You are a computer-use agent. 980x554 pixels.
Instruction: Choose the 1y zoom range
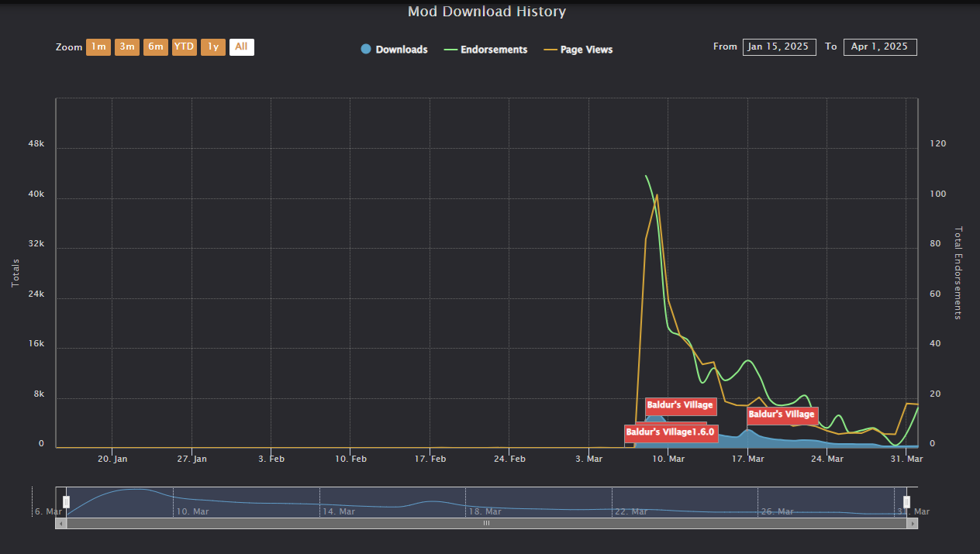point(213,47)
